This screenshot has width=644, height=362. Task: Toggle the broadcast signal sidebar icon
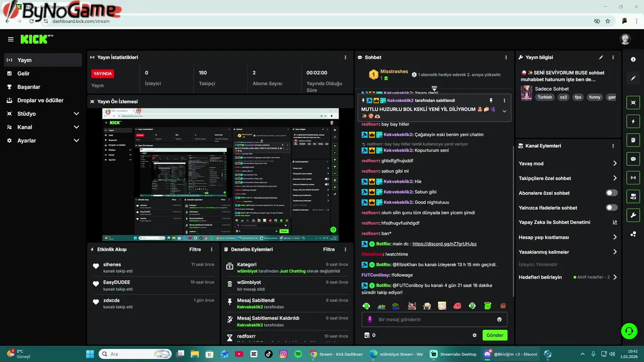point(633,177)
